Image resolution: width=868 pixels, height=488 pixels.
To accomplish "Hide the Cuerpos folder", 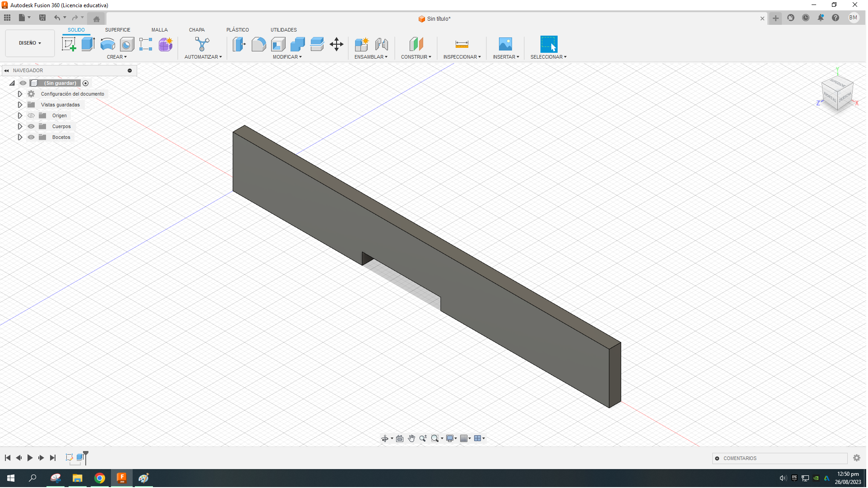I will tap(31, 126).
